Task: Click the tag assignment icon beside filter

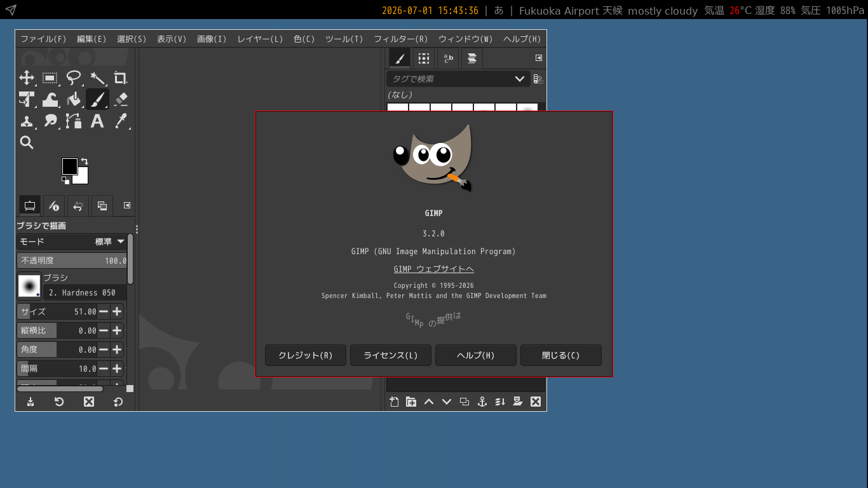Action: (538, 79)
